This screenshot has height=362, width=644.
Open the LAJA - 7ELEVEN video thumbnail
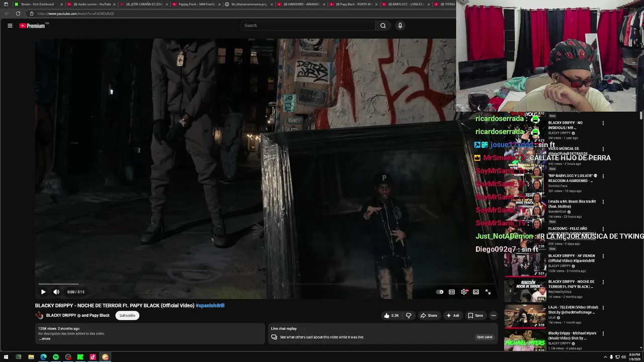pyautogui.click(x=525, y=317)
